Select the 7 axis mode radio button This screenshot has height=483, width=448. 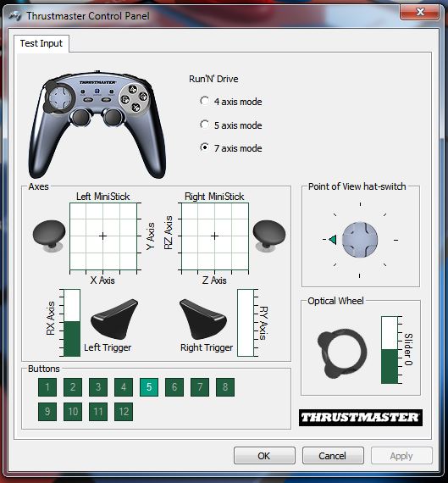[x=204, y=147]
